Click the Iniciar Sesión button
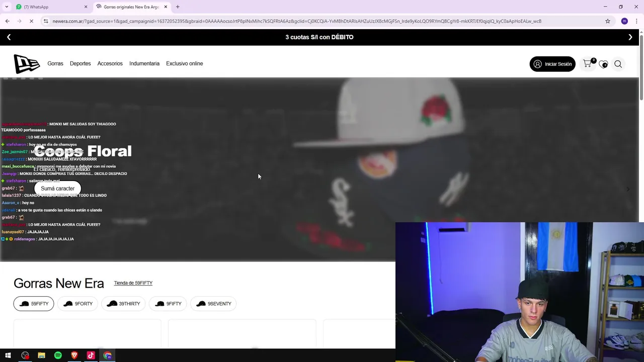 point(552,64)
